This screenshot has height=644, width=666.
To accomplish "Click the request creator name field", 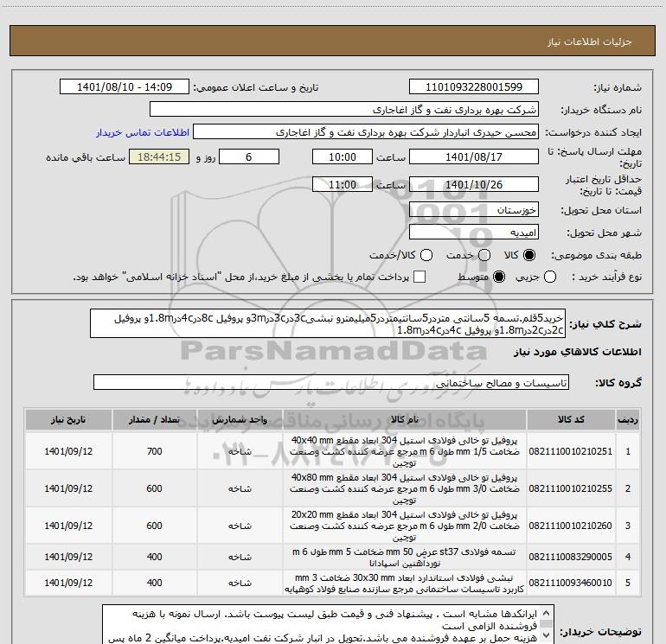I will [x=366, y=132].
